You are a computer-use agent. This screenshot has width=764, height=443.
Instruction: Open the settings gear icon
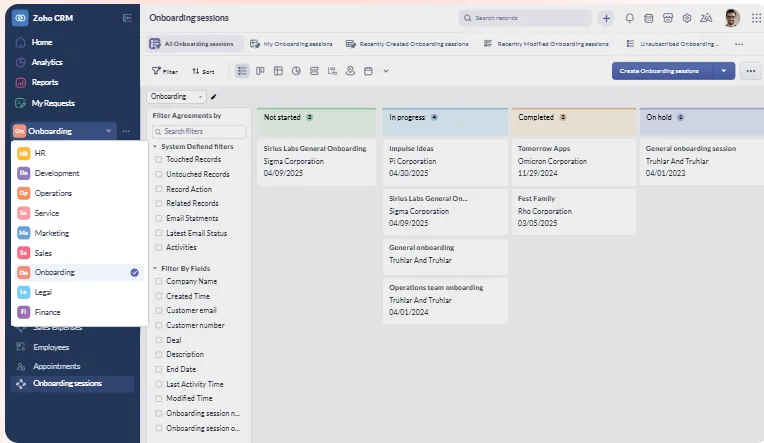(x=687, y=18)
